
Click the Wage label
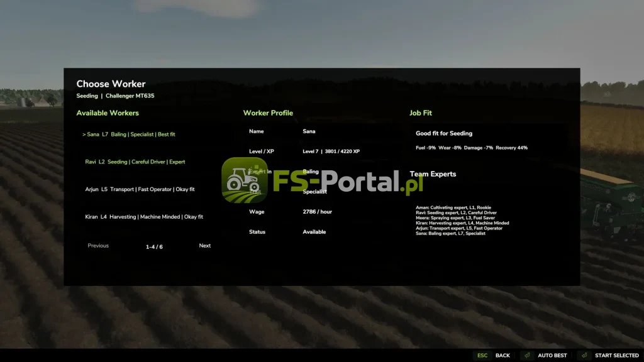pos(257,212)
